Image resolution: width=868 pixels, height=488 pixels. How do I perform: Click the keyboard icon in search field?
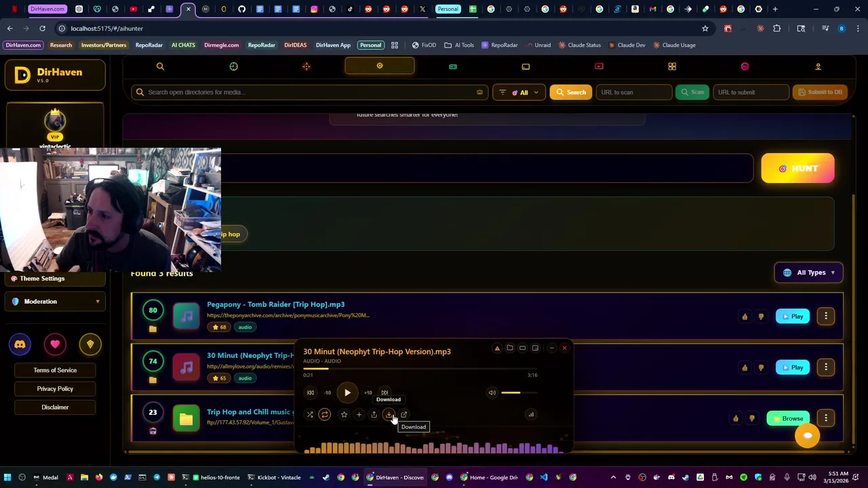479,92
